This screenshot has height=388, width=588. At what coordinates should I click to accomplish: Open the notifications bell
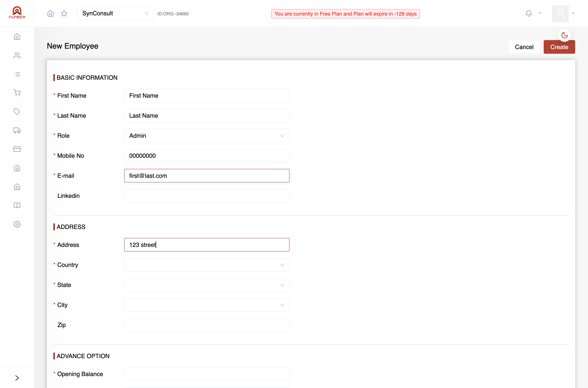tap(529, 13)
